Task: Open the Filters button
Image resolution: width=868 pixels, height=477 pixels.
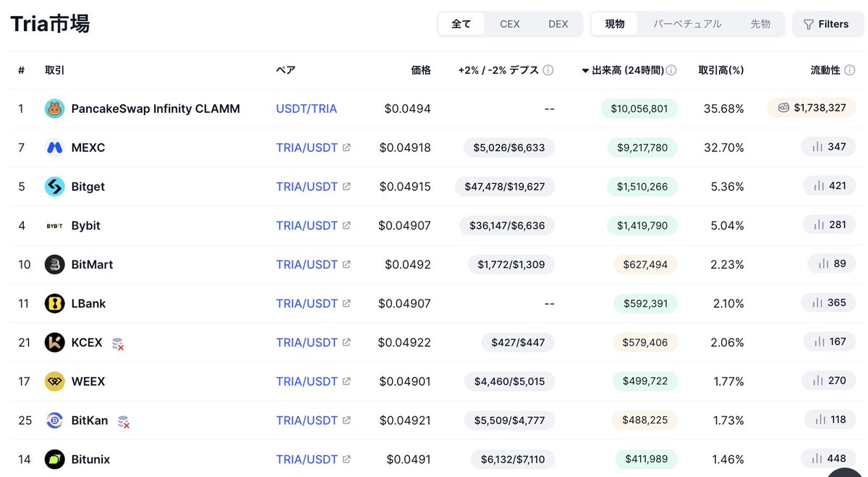Action: [x=827, y=24]
